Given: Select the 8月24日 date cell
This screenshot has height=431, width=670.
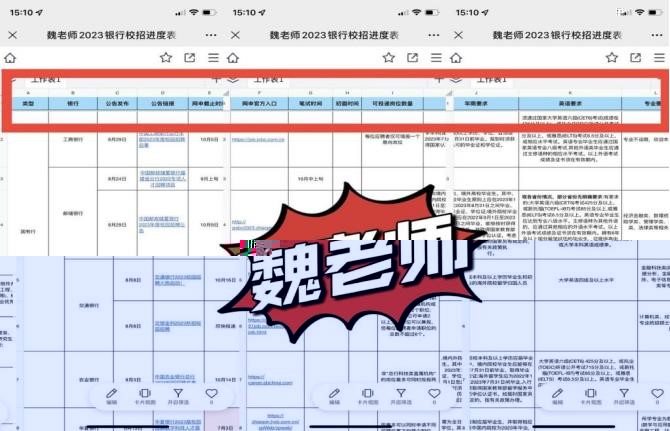Looking at the screenshot, I should tap(118, 179).
